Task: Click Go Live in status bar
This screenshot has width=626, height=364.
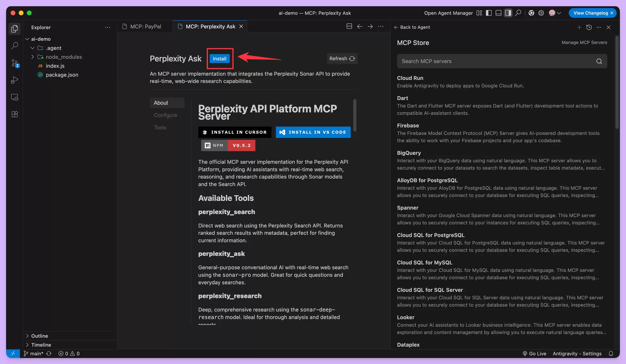Action: (534, 353)
